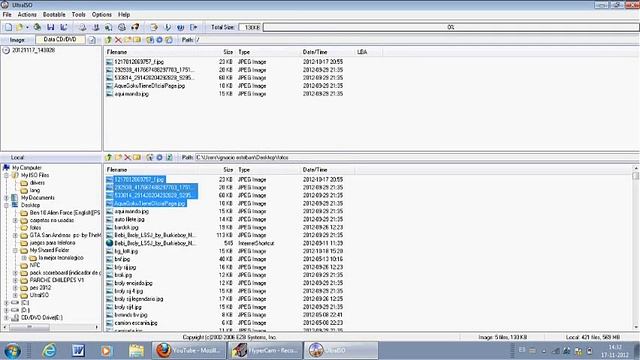Open the Help menu
This screenshot has width=640, height=360.
pyautogui.click(x=124, y=14)
